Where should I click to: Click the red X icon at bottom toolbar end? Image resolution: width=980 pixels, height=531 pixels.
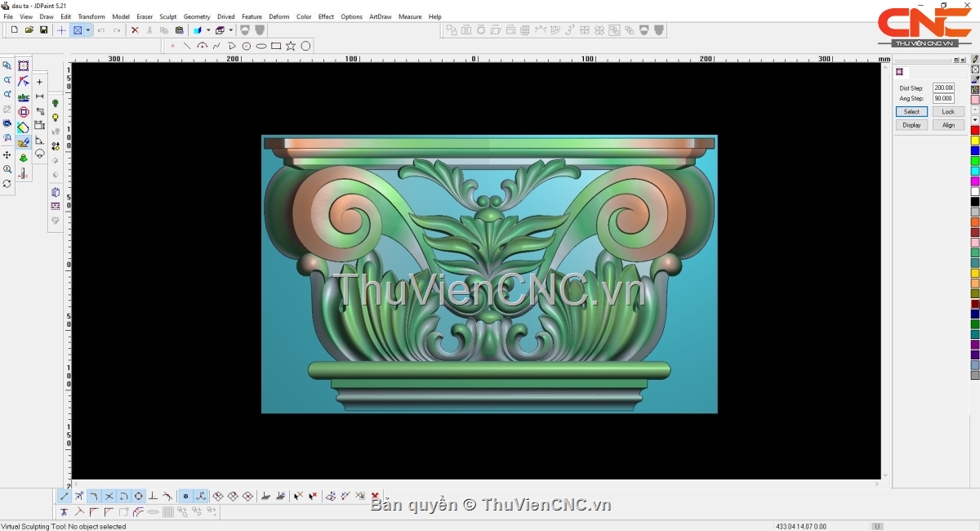pos(375,496)
